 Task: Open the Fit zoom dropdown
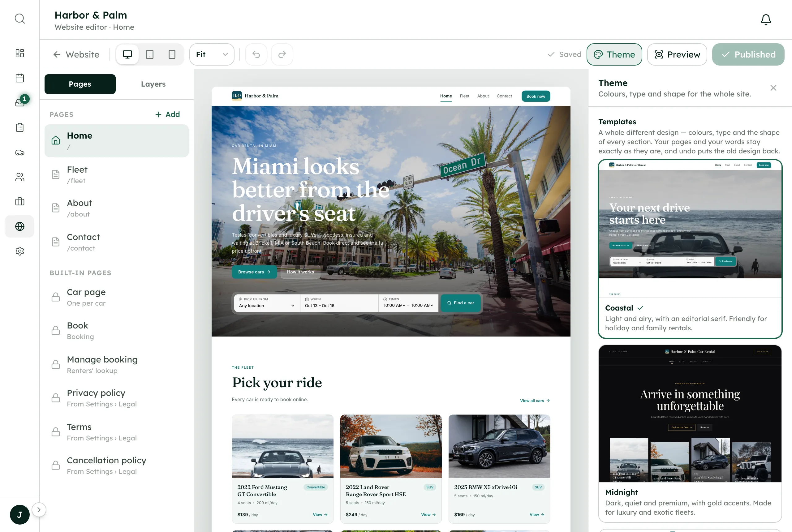click(x=212, y=54)
